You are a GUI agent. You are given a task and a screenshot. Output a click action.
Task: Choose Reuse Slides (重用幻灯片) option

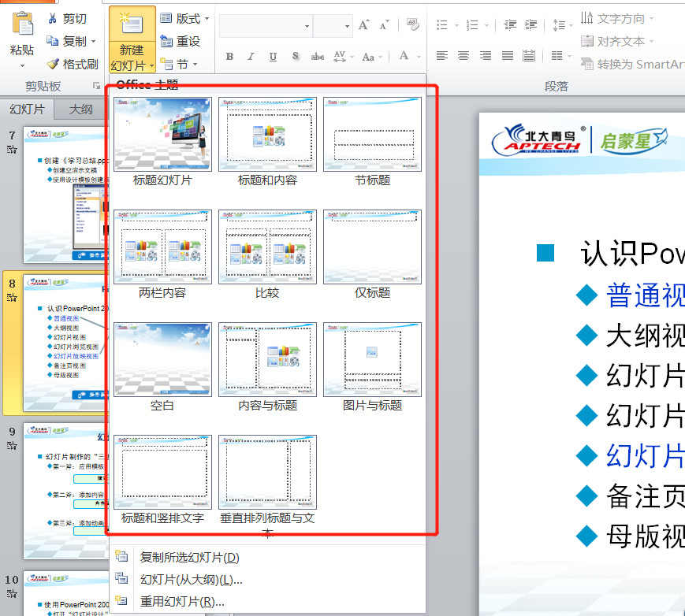(x=181, y=602)
